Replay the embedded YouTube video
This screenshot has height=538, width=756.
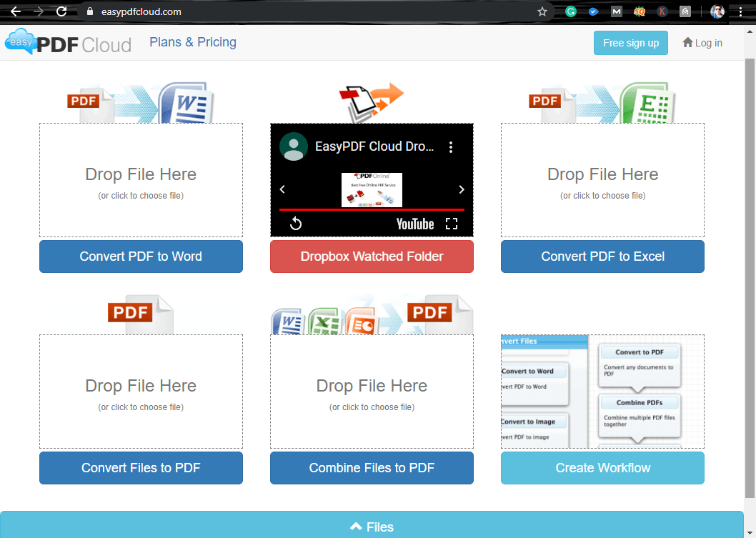pos(294,223)
